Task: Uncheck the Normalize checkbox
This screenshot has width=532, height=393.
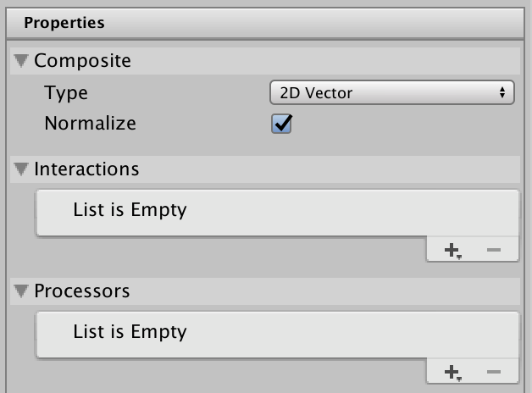Action: (x=281, y=124)
